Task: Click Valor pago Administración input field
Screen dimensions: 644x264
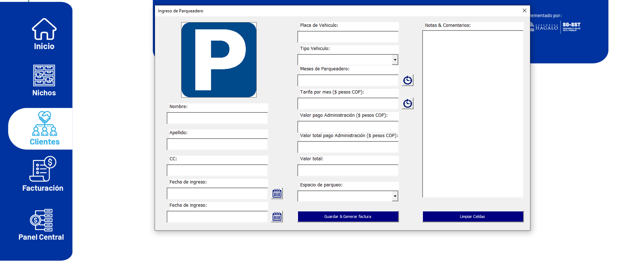Action: tap(348, 127)
